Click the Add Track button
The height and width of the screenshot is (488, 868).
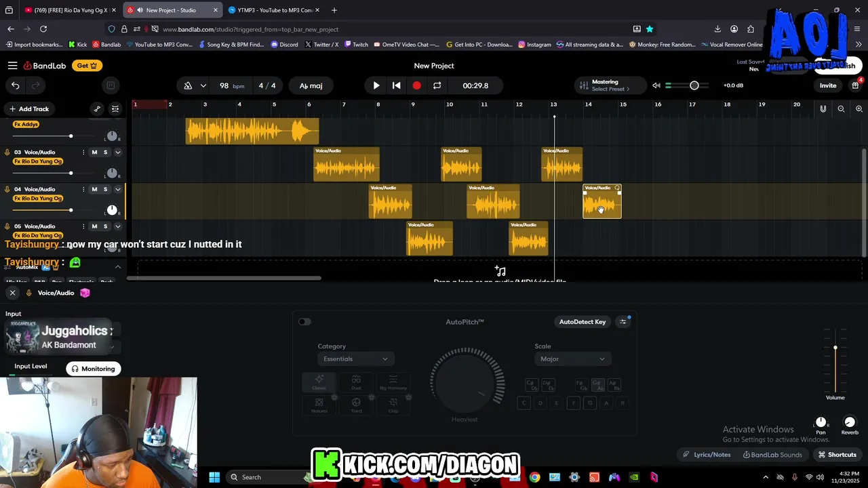28,108
